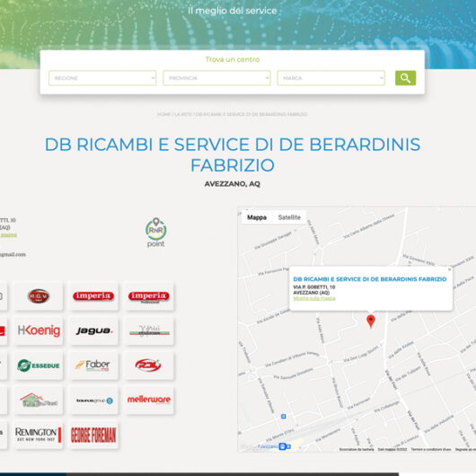Open the Essedue brand tile
The image size is (476, 476).
39,366
